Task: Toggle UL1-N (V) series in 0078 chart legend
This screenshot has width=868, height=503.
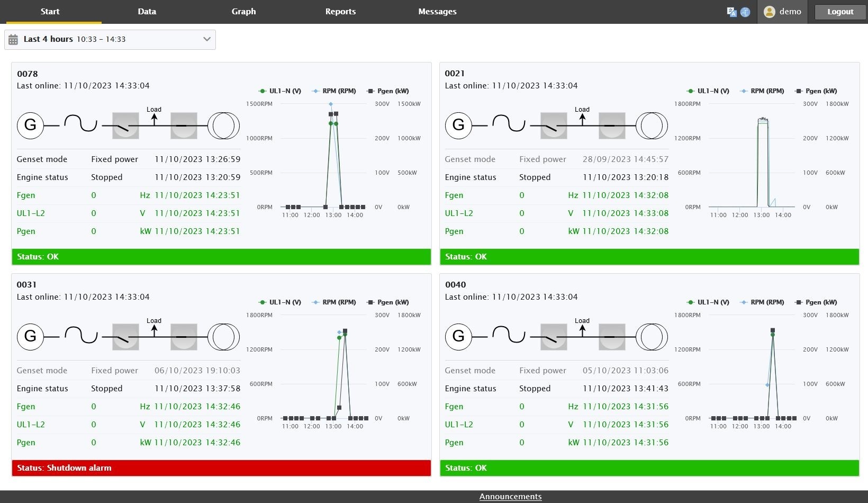Action: (x=280, y=91)
